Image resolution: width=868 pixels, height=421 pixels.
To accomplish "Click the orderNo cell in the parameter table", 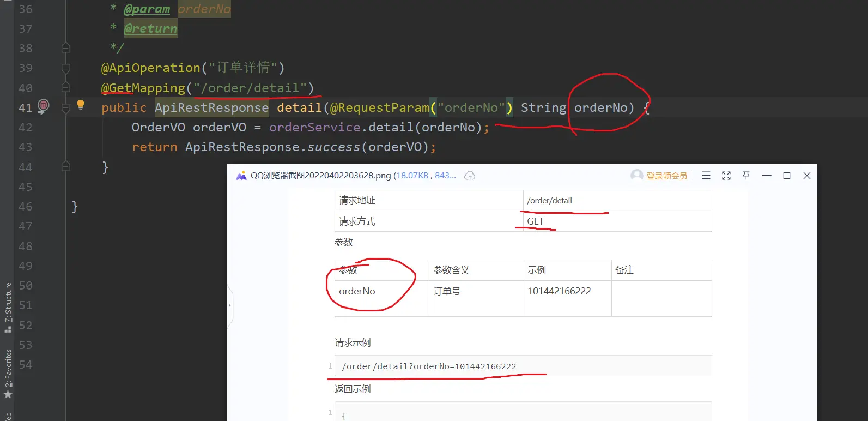I will (382, 298).
